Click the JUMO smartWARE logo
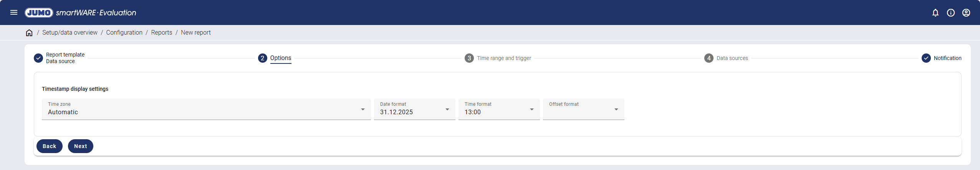Screen dimensions: 980x170 tap(81, 13)
